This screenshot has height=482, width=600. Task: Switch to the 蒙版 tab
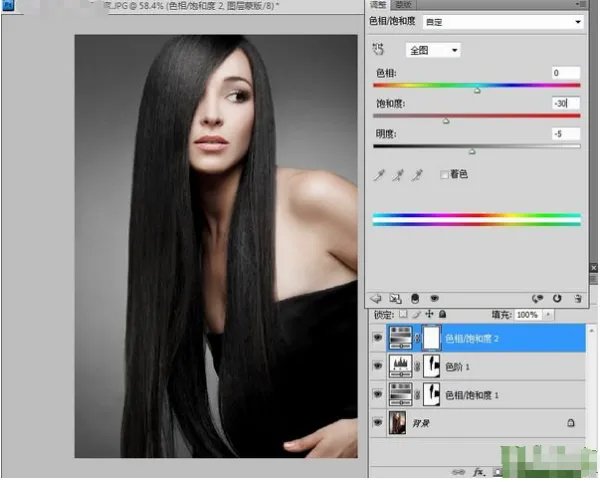pos(404,5)
